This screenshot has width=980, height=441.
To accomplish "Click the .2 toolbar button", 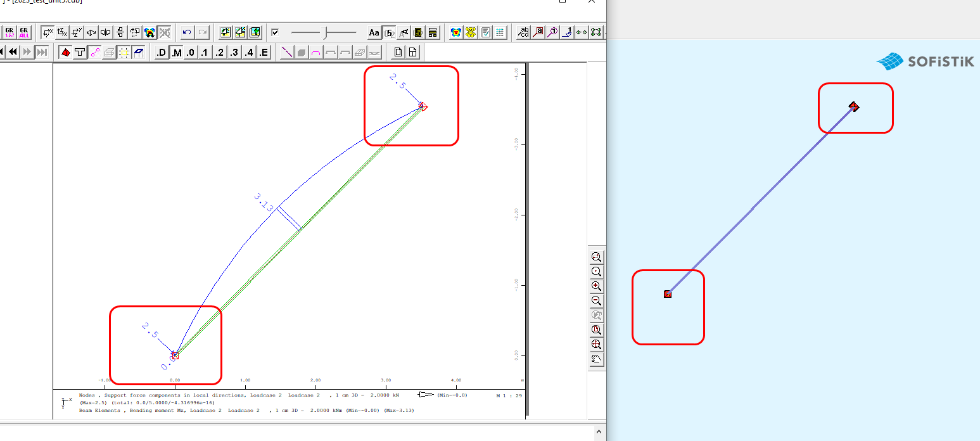I will (220, 52).
